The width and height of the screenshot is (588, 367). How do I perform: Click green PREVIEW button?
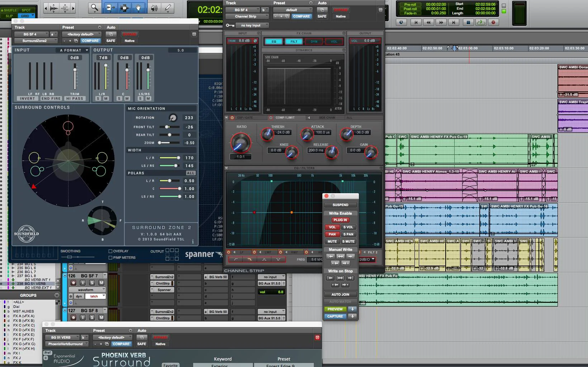335,309
